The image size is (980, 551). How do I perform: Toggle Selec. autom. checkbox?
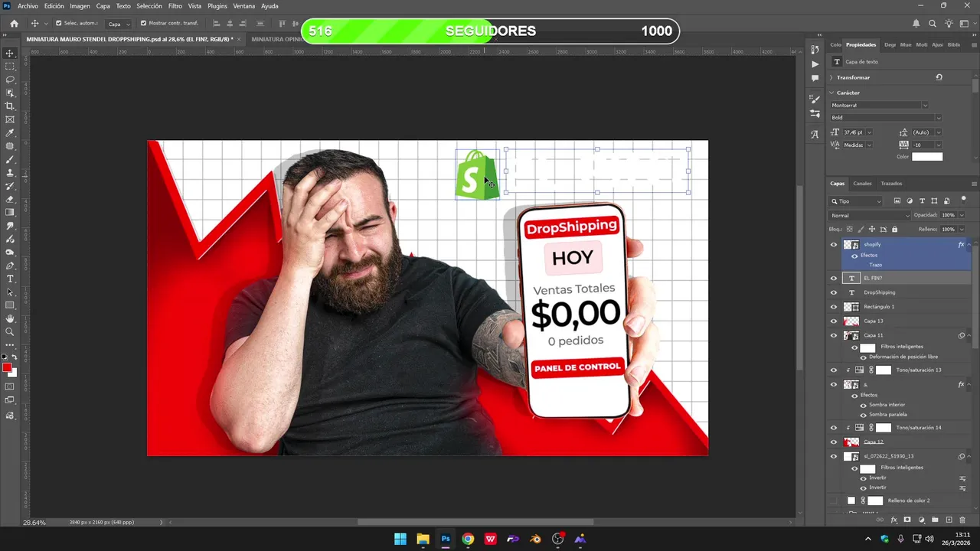tap(59, 24)
